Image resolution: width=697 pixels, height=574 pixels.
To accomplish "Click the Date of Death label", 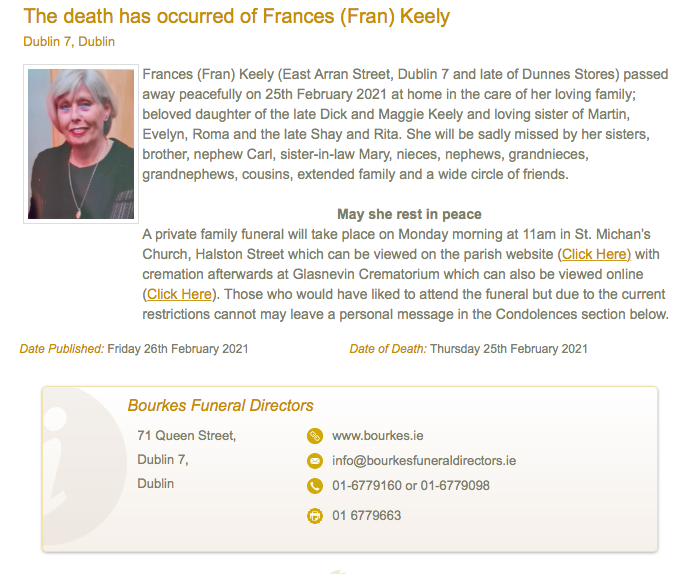I will [x=388, y=349].
